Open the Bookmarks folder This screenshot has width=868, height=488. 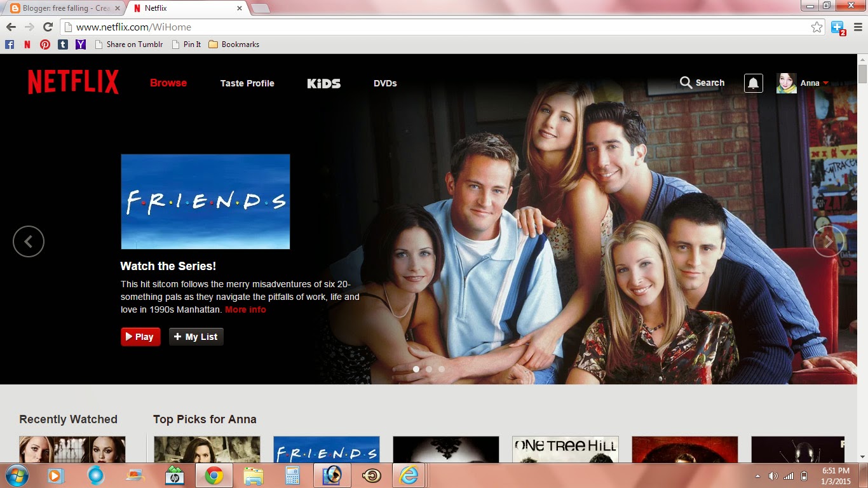(x=234, y=44)
